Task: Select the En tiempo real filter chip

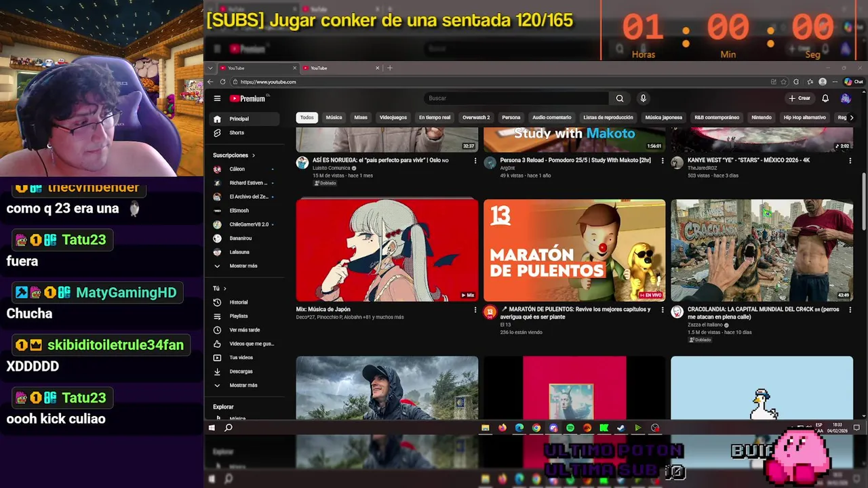Action: [435, 117]
